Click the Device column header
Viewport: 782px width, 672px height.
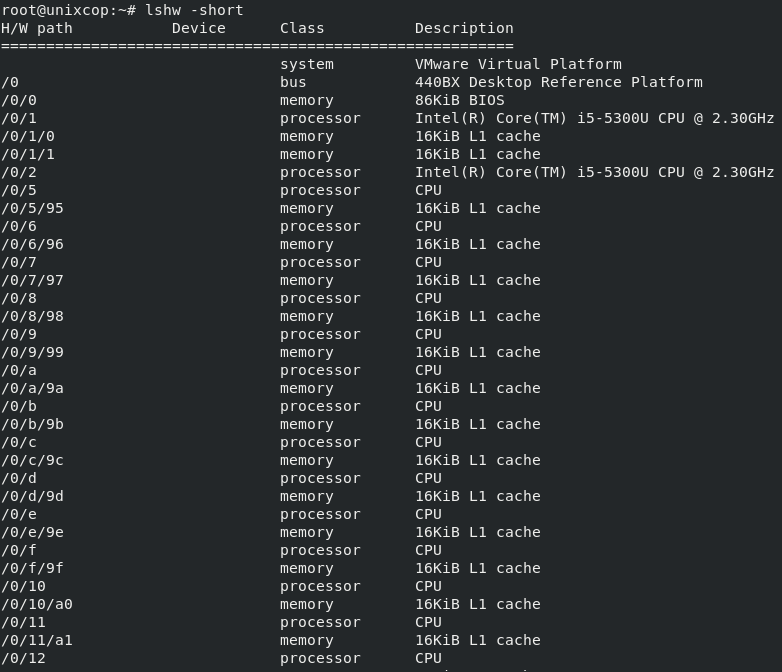(198, 28)
